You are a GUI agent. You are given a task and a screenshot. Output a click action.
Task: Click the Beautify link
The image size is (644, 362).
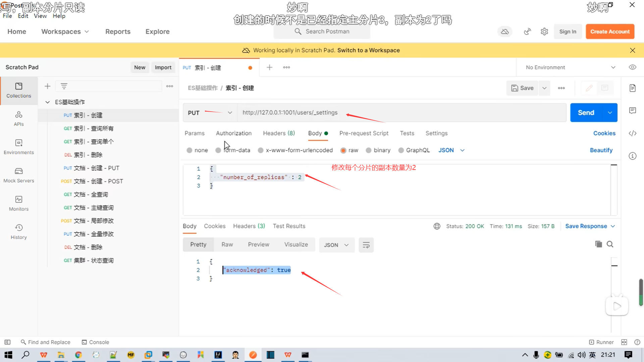tap(601, 150)
